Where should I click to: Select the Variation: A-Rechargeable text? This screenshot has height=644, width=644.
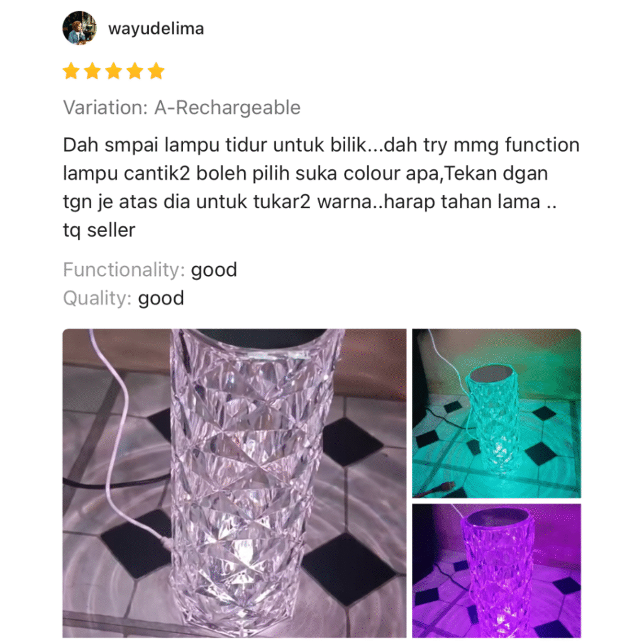click(182, 108)
